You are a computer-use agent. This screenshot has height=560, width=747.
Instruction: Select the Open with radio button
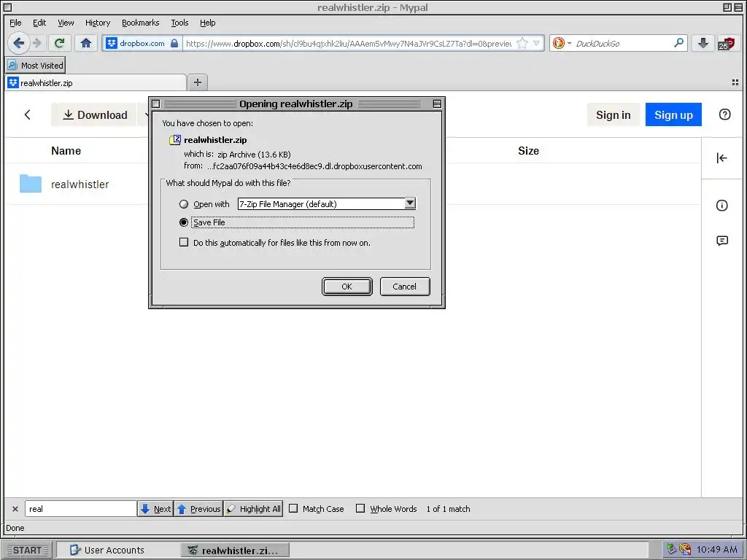point(183,204)
